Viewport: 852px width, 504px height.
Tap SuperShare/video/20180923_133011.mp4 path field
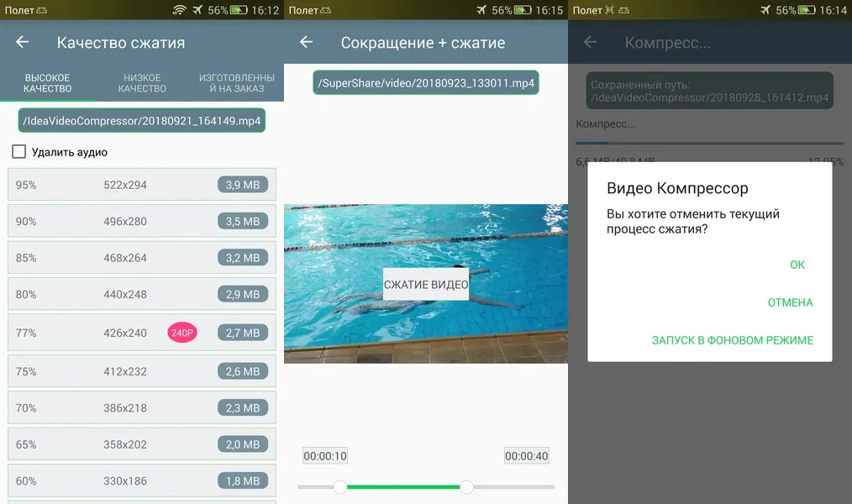[x=426, y=82]
